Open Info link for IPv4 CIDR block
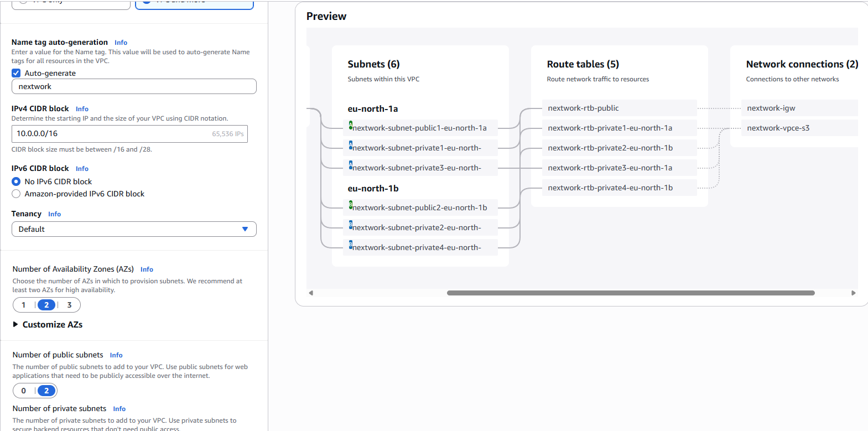 click(x=82, y=109)
